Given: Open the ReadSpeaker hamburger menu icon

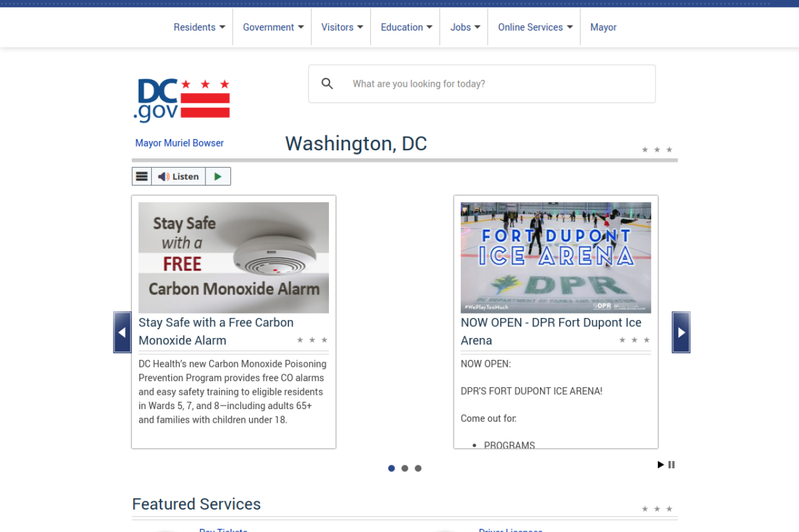Looking at the screenshot, I should pos(142,177).
